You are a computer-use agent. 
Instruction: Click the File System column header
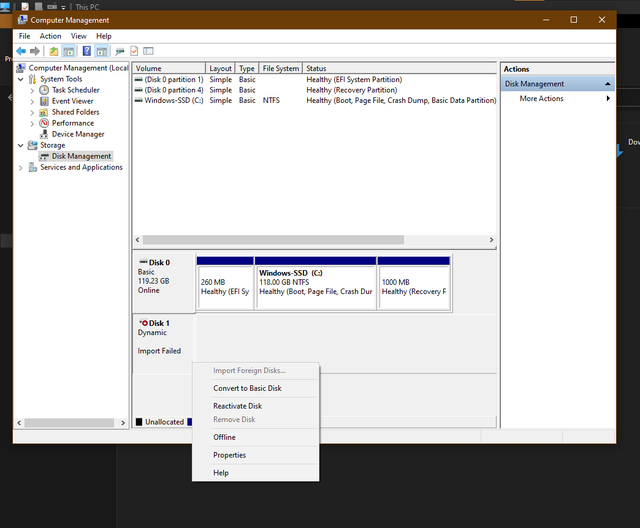280,68
